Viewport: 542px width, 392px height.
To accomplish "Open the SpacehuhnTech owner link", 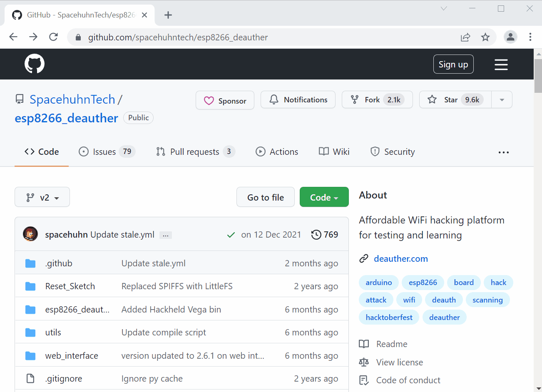I will click(x=72, y=99).
